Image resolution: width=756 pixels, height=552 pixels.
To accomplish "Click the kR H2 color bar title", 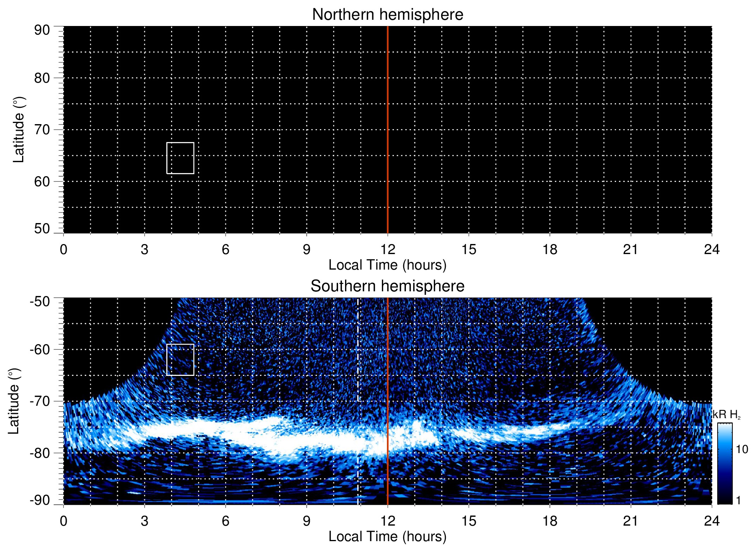I will 727,415.
